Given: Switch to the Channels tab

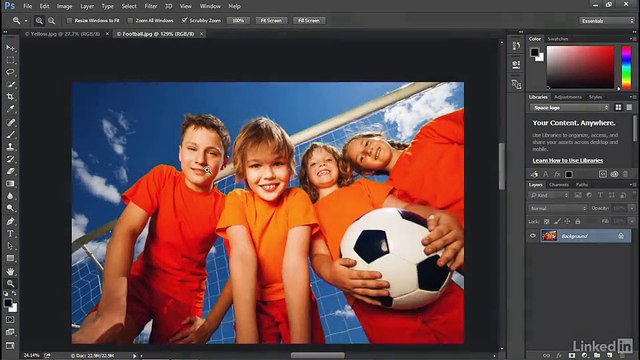Looking at the screenshot, I should 559,185.
